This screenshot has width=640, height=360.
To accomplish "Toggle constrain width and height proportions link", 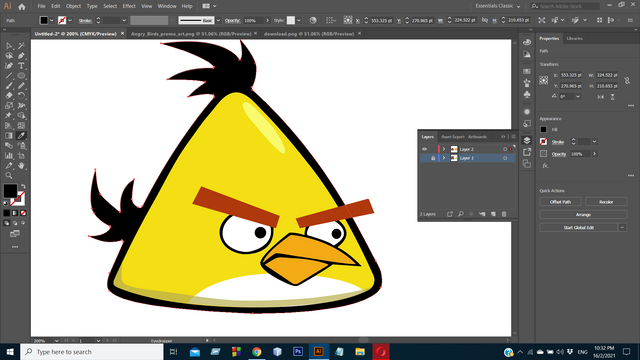I will pos(627,80).
